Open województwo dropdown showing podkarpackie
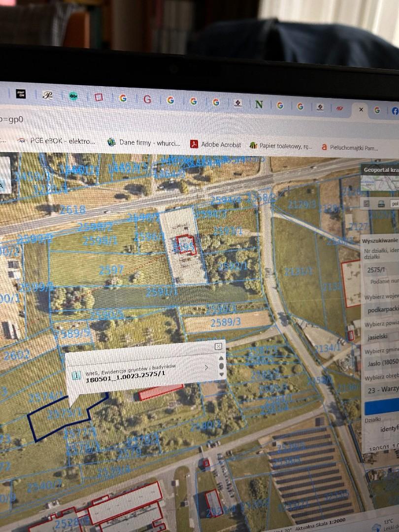The width and height of the screenshot is (399, 532). (382, 309)
